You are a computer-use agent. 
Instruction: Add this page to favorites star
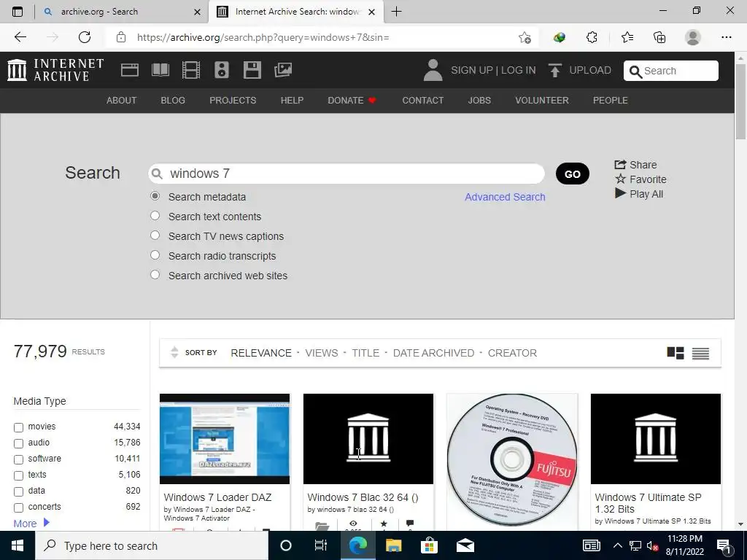(525, 37)
